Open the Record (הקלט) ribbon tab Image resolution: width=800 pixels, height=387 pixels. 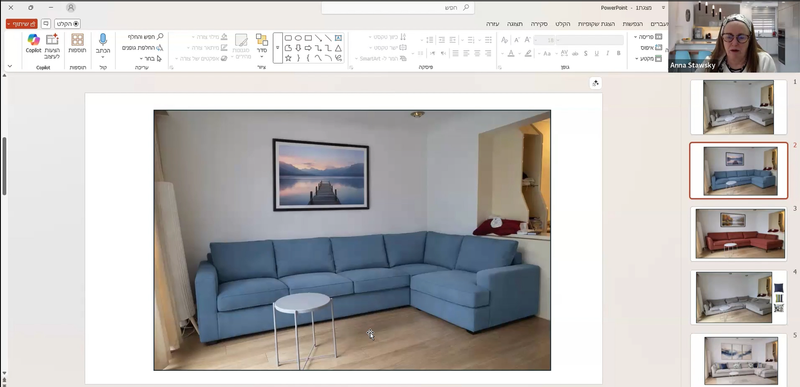(563, 24)
